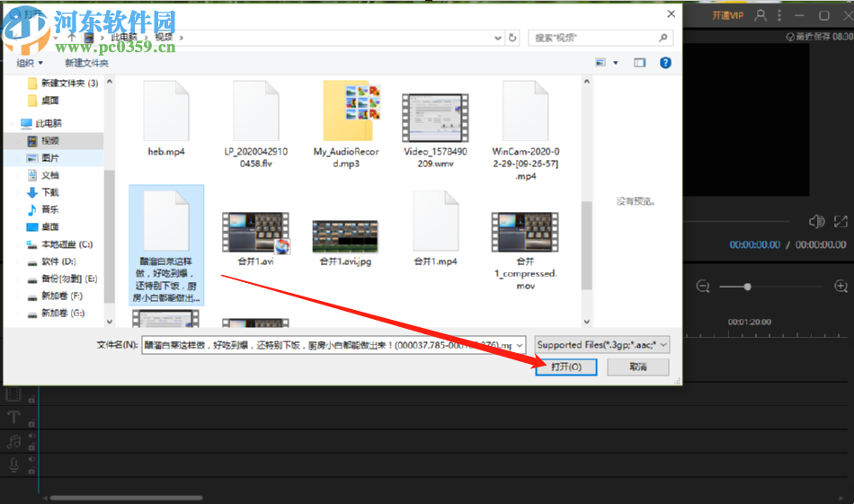854x504 pixels.
Task: Zoom out the timeline with minus icon
Action: coord(703,287)
